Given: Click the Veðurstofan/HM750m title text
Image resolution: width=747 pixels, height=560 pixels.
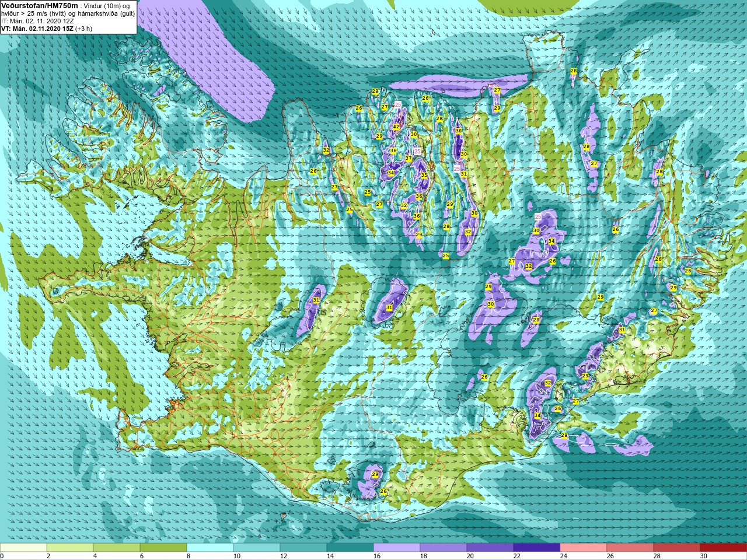Looking at the screenshot, I should 39,5.
